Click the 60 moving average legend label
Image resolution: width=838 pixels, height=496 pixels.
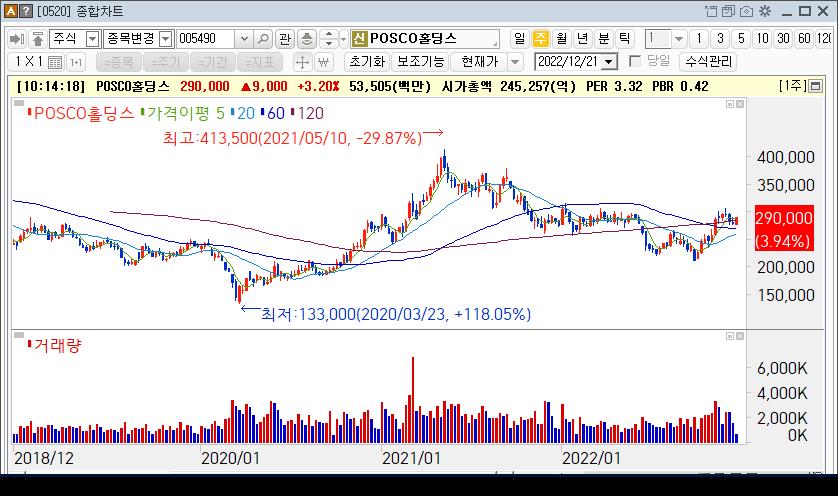coord(276,113)
